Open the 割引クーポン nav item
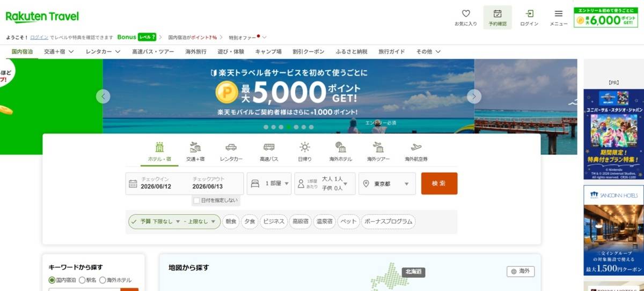The image size is (644, 291). (309, 51)
